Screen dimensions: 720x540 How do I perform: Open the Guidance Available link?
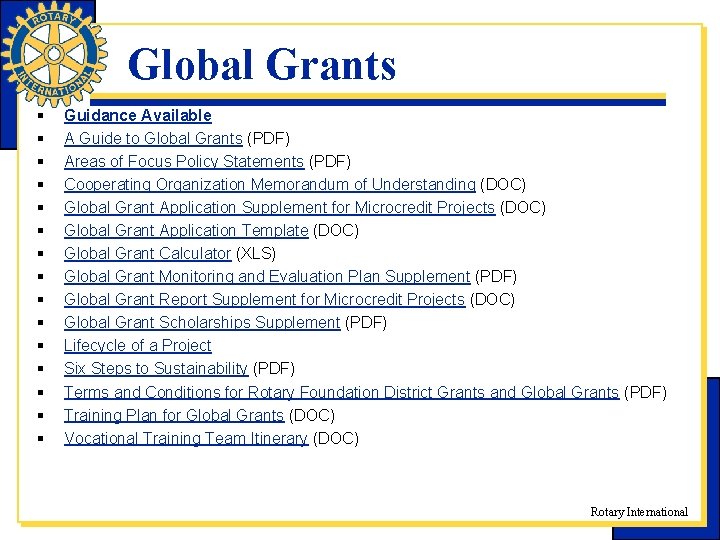click(138, 115)
